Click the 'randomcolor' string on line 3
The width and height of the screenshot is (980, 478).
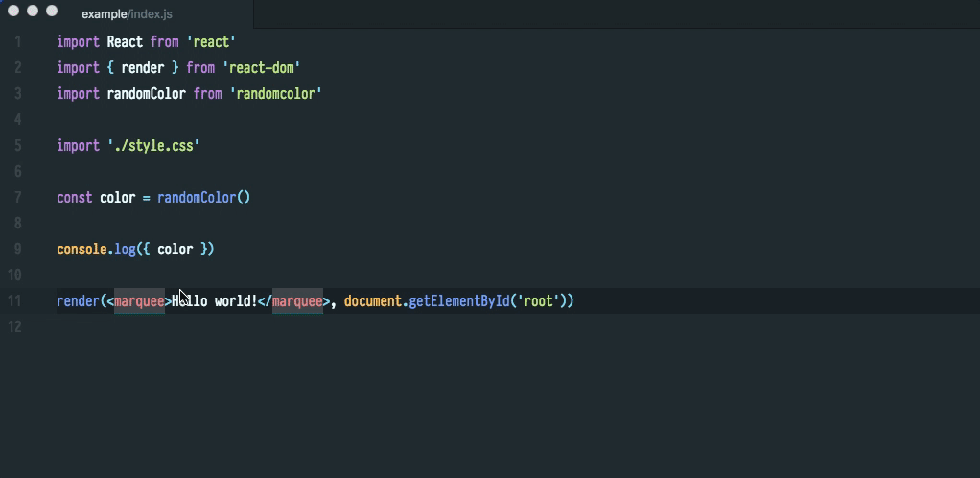275,94
